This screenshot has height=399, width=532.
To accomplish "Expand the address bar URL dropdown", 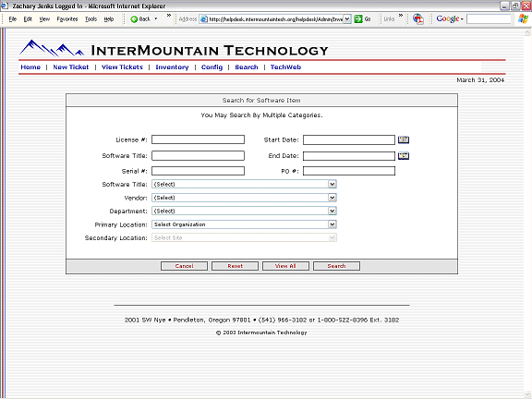I will coord(346,19).
